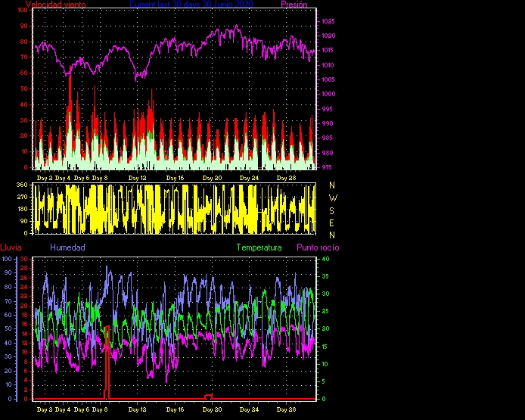
Task: Click the 22 value on red rain axis
Action: click(x=24, y=296)
